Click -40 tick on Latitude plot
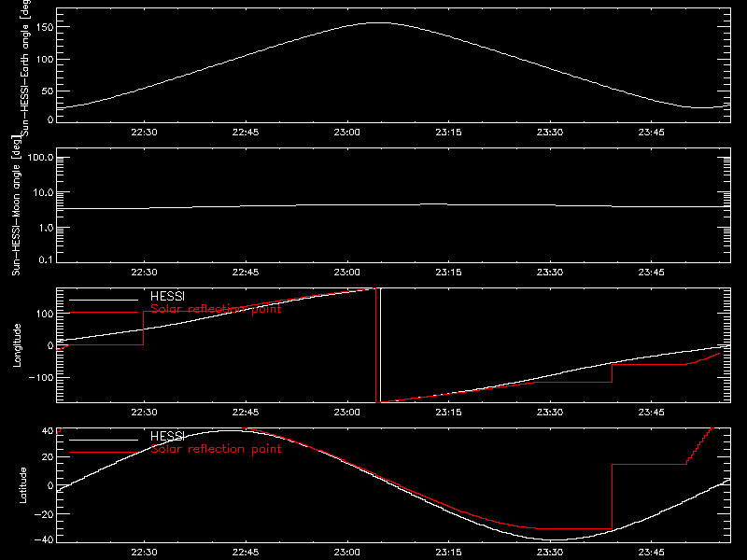The height and width of the screenshot is (560, 747). (44, 539)
